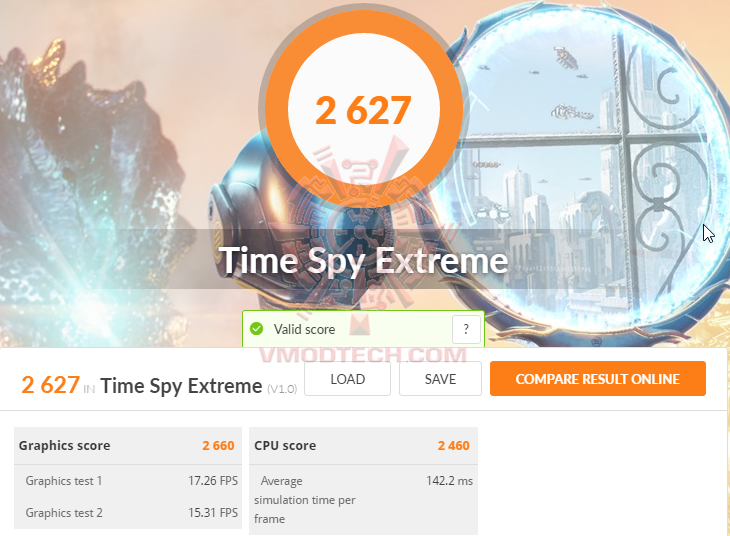
Task: Click the V1.0 version label
Action: [282, 389]
